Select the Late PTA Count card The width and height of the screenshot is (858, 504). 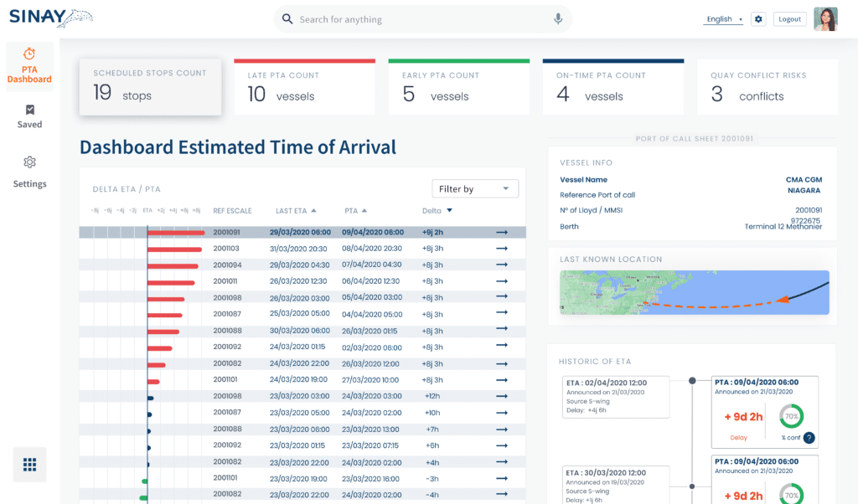[304, 87]
